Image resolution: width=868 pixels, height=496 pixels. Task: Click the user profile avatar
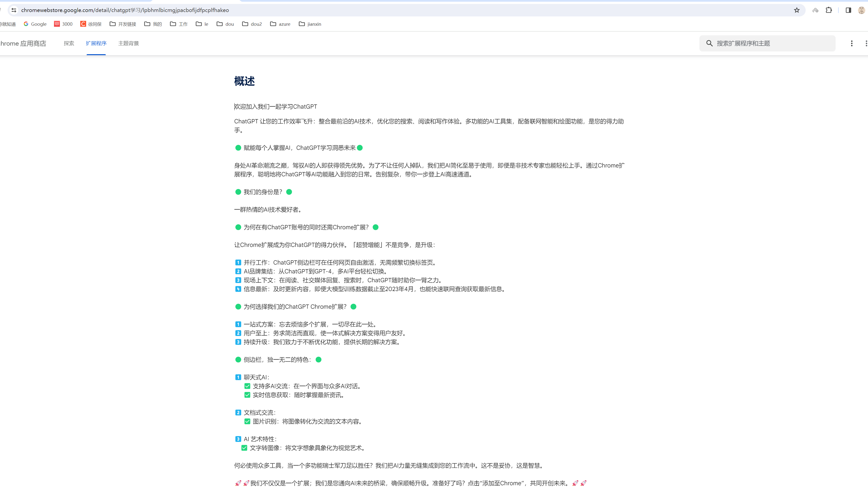coord(861,10)
